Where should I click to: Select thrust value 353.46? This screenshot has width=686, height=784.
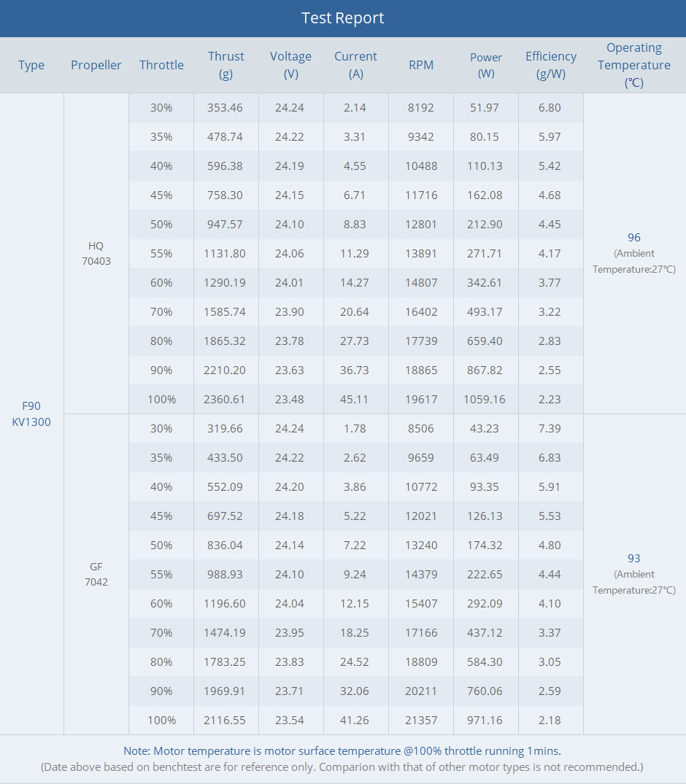(x=225, y=107)
